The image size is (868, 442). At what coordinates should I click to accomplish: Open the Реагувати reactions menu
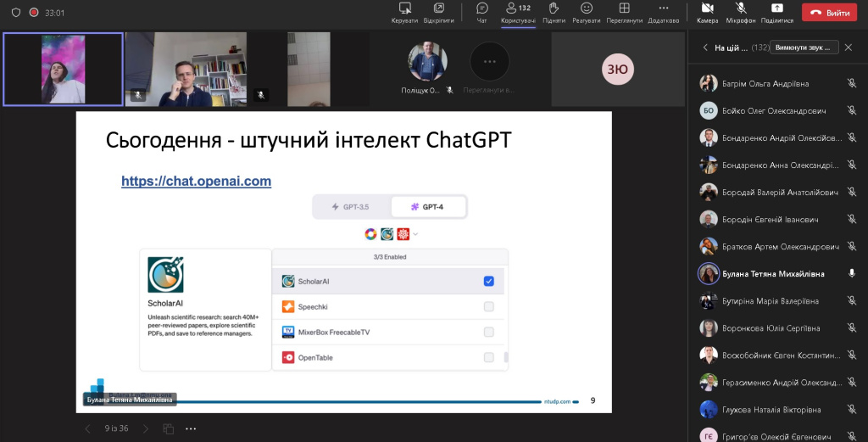pyautogui.click(x=587, y=13)
